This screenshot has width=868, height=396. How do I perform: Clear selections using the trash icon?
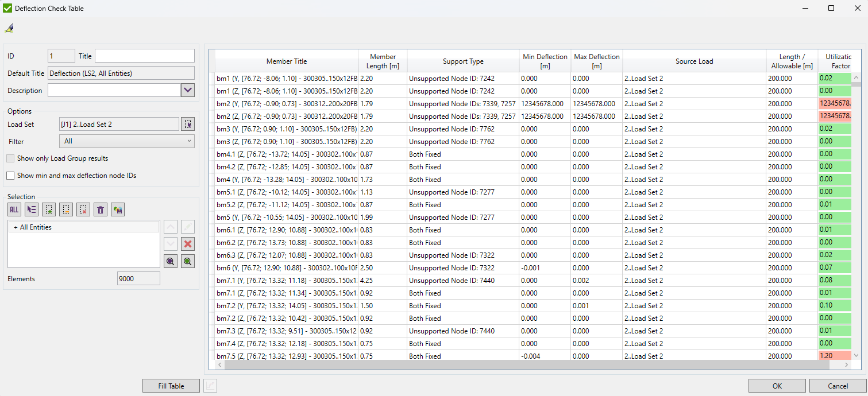tap(100, 209)
